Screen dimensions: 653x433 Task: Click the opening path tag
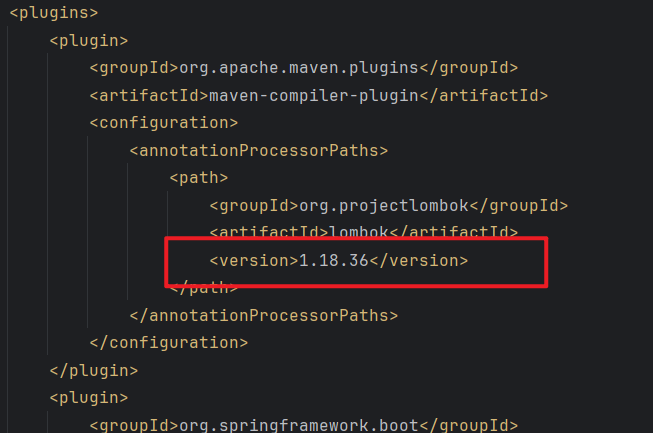click(x=199, y=178)
